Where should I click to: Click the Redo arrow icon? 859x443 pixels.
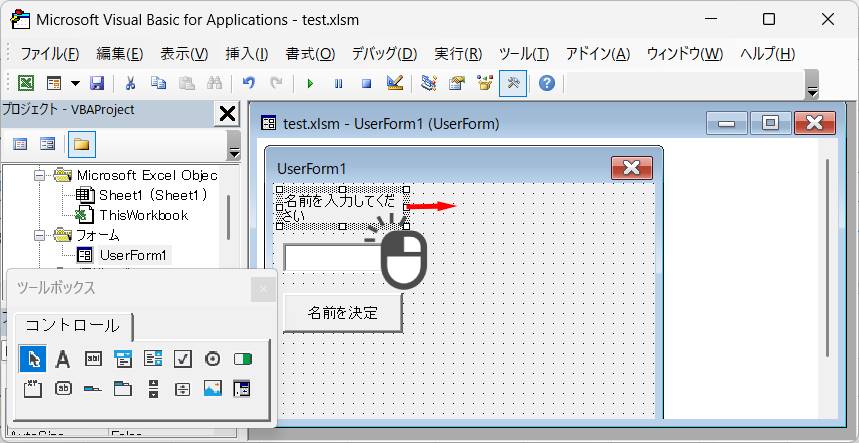[277, 83]
